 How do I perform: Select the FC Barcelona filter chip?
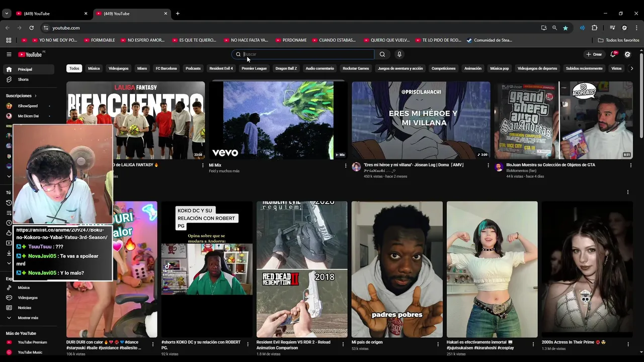(166, 68)
